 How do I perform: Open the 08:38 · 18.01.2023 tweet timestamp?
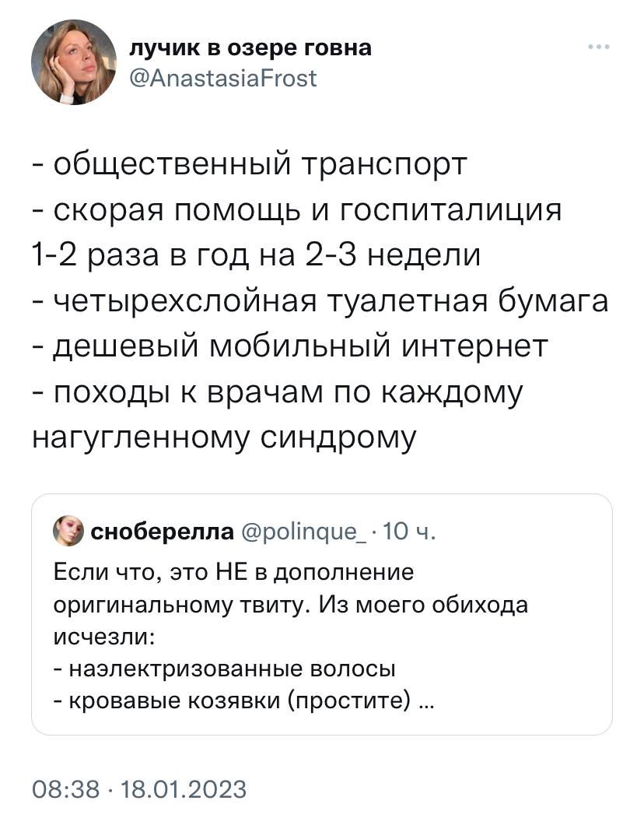(x=139, y=788)
